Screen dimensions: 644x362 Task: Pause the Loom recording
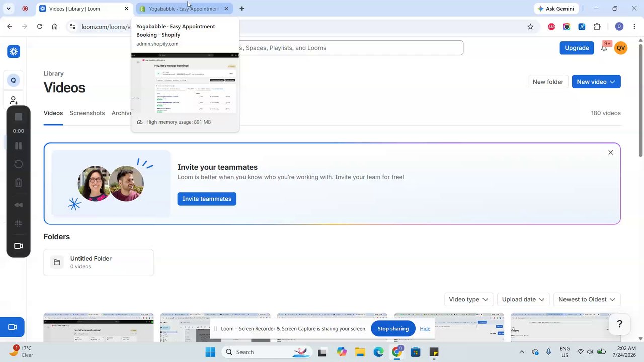(19, 146)
